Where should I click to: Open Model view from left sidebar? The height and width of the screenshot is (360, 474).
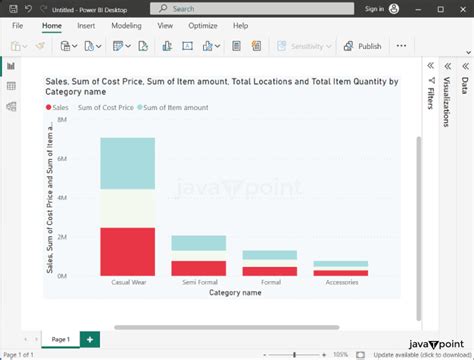(x=11, y=106)
